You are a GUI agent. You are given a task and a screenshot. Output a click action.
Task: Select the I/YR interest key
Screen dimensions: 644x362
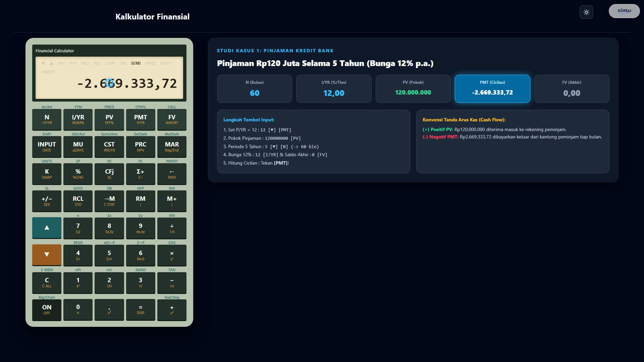coord(78,119)
